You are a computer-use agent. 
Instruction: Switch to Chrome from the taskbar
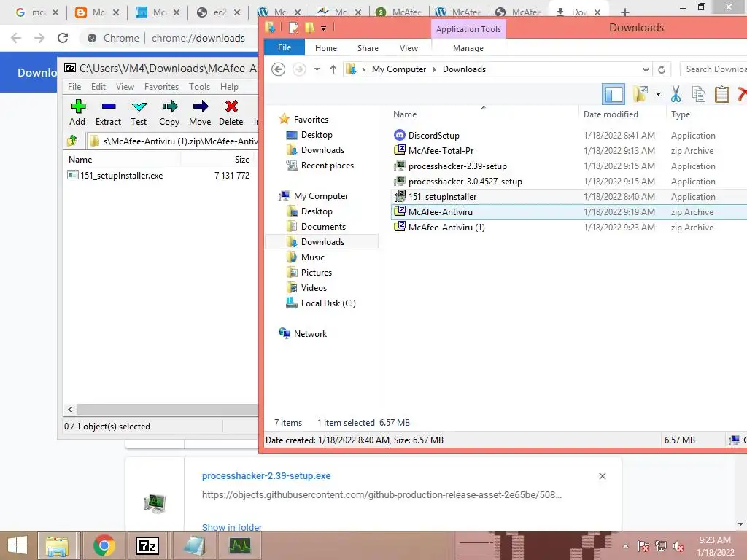(x=104, y=545)
